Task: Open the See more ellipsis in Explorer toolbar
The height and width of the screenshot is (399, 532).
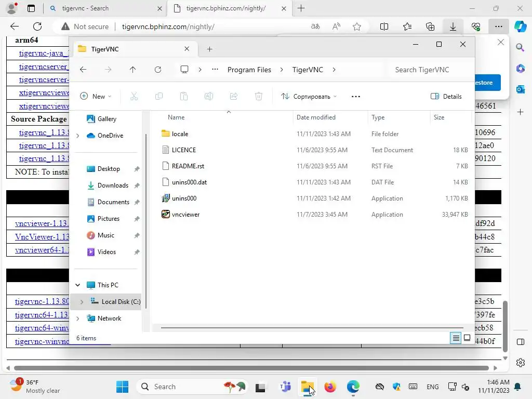Action: pyautogui.click(x=355, y=96)
